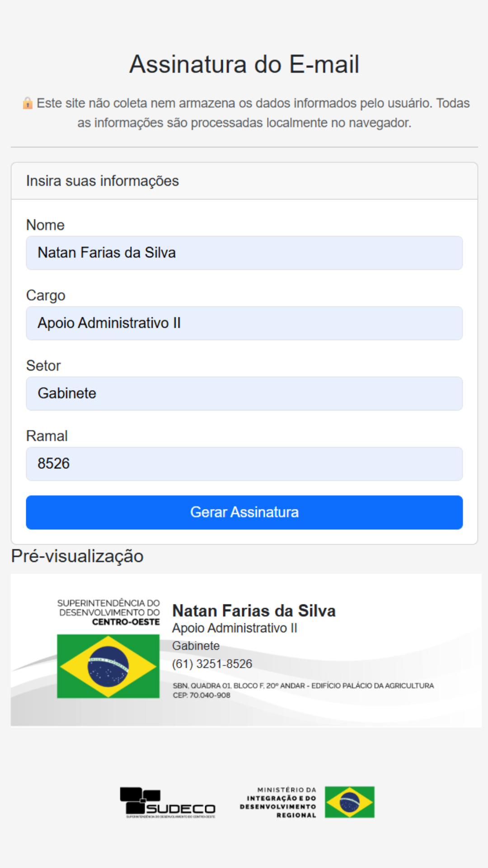
Task: Click the Brazil flag in footer logo
Action: coord(350,802)
